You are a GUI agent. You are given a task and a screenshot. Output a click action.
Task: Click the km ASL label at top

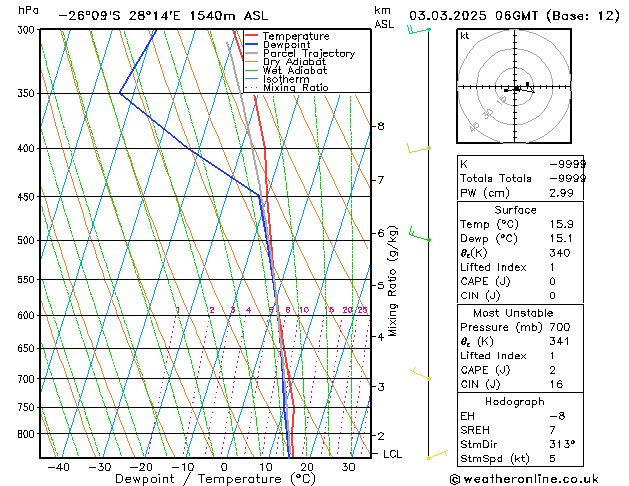[384, 17]
